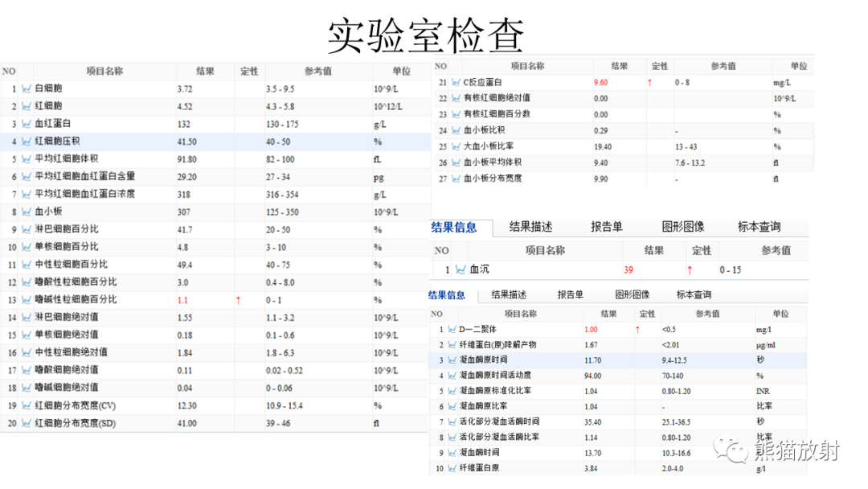The height and width of the screenshot is (489, 868).
Task: Open trend icon for 平均红细胞体积
Action: pyautogui.click(x=26, y=159)
